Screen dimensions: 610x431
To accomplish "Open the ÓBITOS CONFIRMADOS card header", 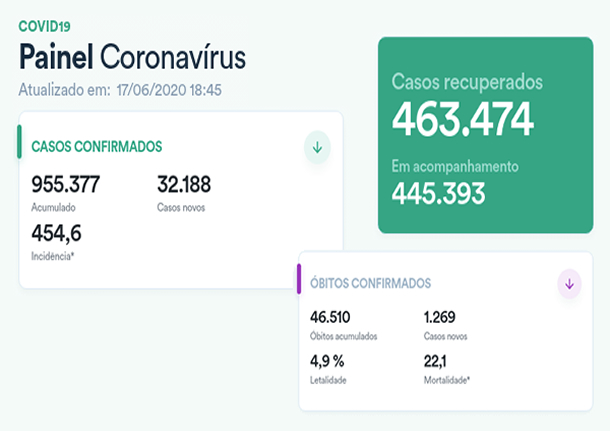I will tap(371, 284).
